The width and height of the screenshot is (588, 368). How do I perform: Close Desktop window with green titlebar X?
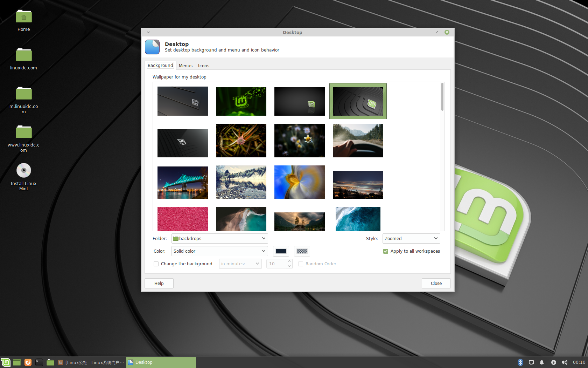447,32
